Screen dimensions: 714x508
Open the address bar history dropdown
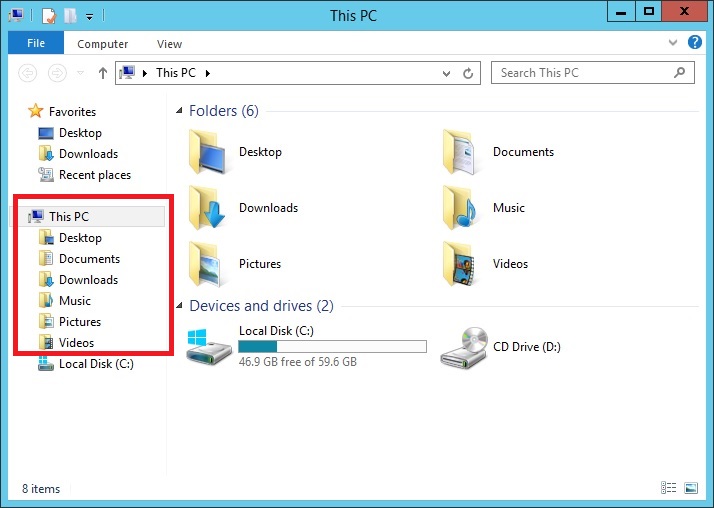pyautogui.click(x=447, y=73)
